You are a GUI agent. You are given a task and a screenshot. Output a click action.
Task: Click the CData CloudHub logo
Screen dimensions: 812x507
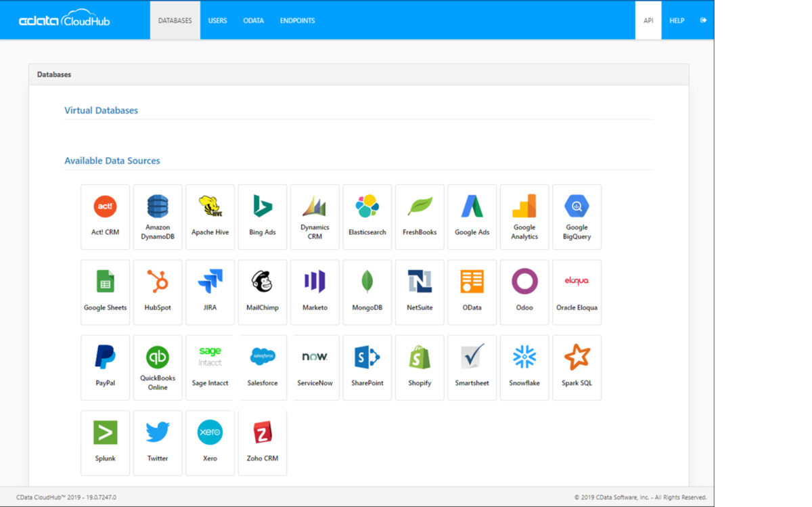pyautogui.click(x=64, y=19)
